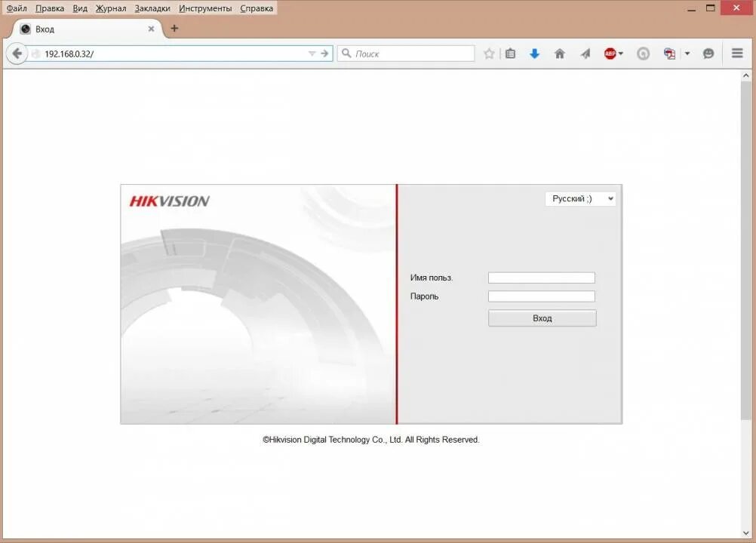
Task: Go back with the browser back arrow
Action: pyautogui.click(x=17, y=54)
